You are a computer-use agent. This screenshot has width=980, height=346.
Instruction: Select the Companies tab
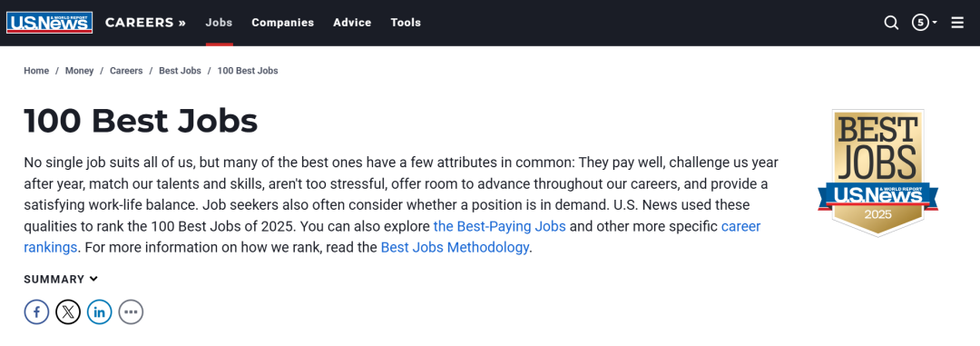tap(282, 23)
